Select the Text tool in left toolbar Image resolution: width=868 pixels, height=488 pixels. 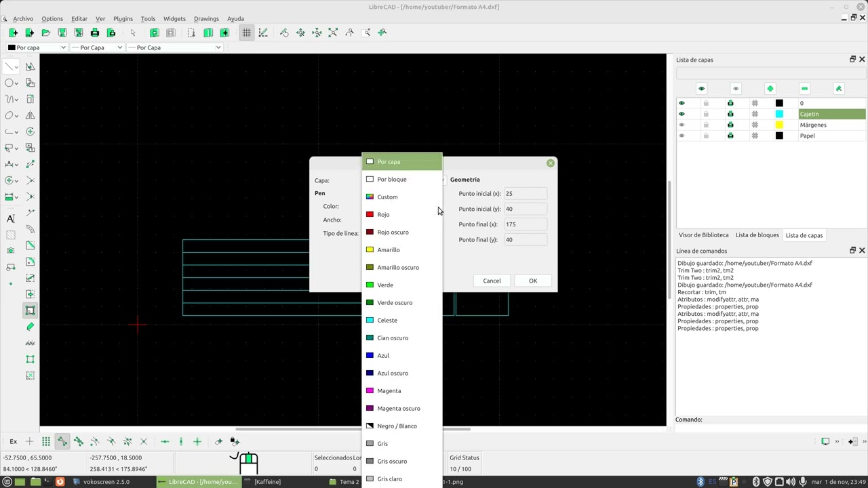(11, 218)
